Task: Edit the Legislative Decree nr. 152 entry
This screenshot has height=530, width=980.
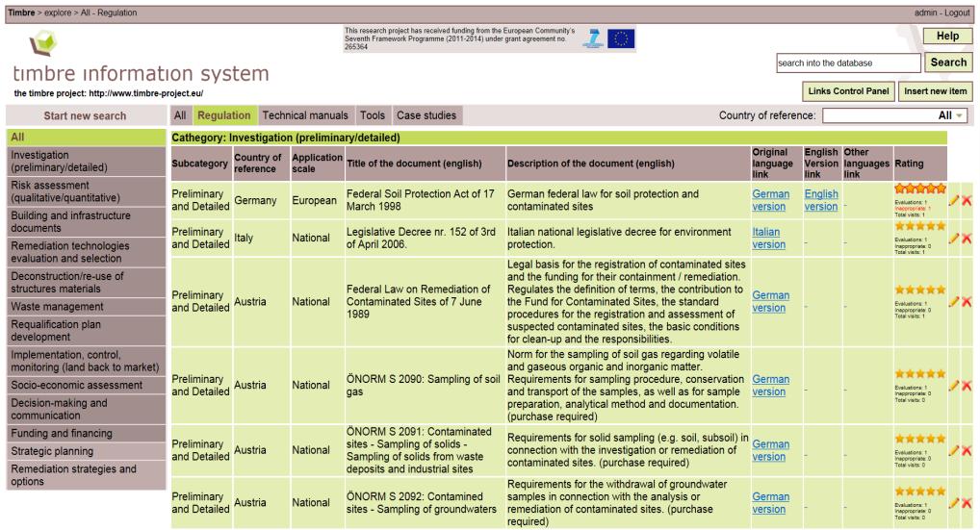Action: (x=954, y=238)
